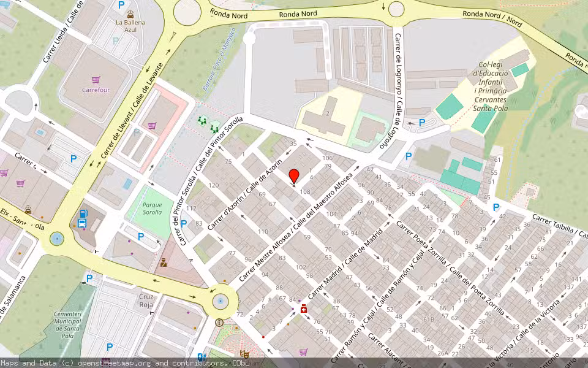This screenshot has width=588, height=368.
Task: Click the icon above La Ballena Azul
Action: (130, 14)
